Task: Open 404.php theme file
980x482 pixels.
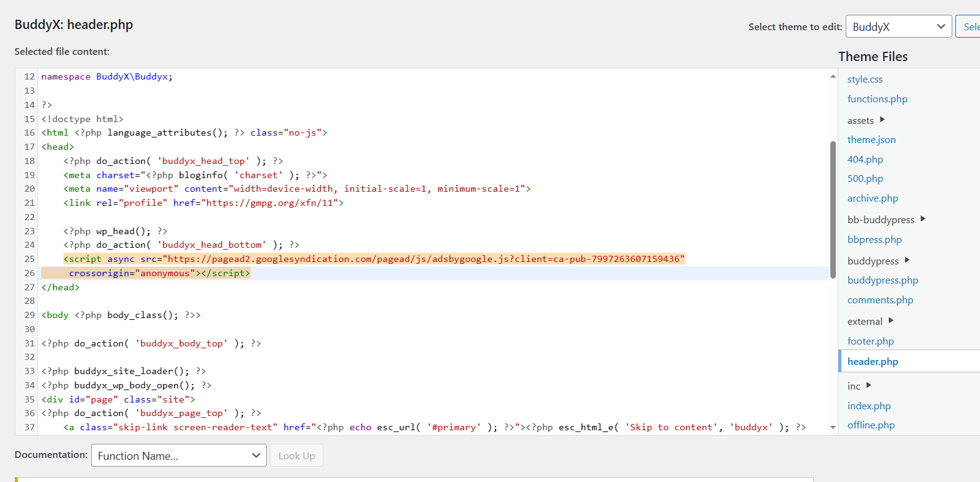Action: [865, 160]
